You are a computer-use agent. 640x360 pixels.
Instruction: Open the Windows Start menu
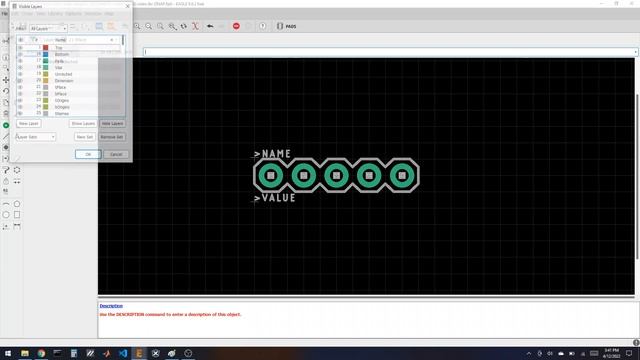(x=8, y=353)
